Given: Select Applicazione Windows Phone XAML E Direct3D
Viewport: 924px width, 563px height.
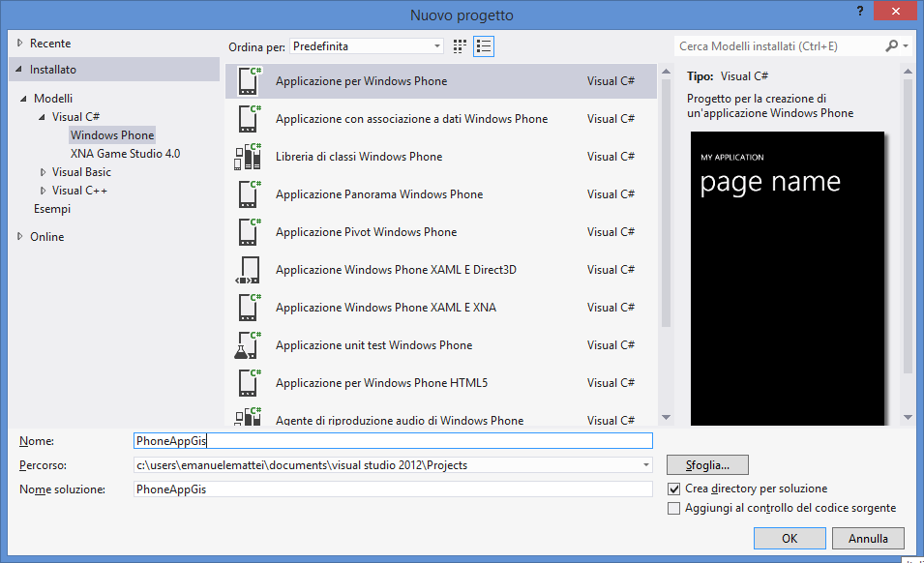Looking at the screenshot, I should click(x=441, y=270).
